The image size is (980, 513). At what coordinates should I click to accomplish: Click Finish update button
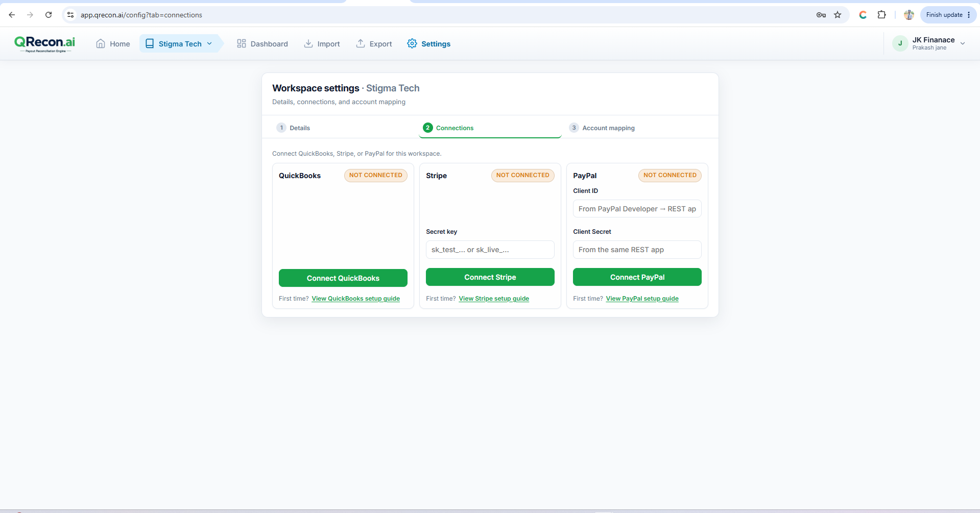944,15
